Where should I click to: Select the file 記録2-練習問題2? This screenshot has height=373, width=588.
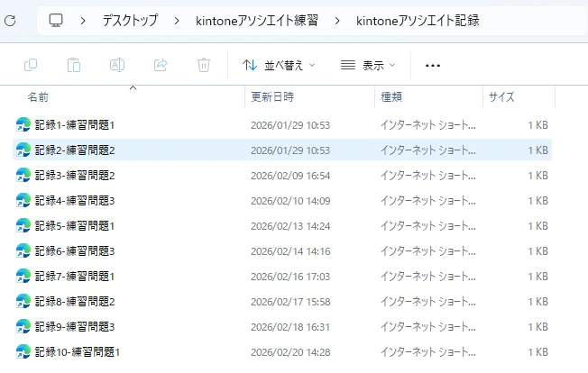75,150
